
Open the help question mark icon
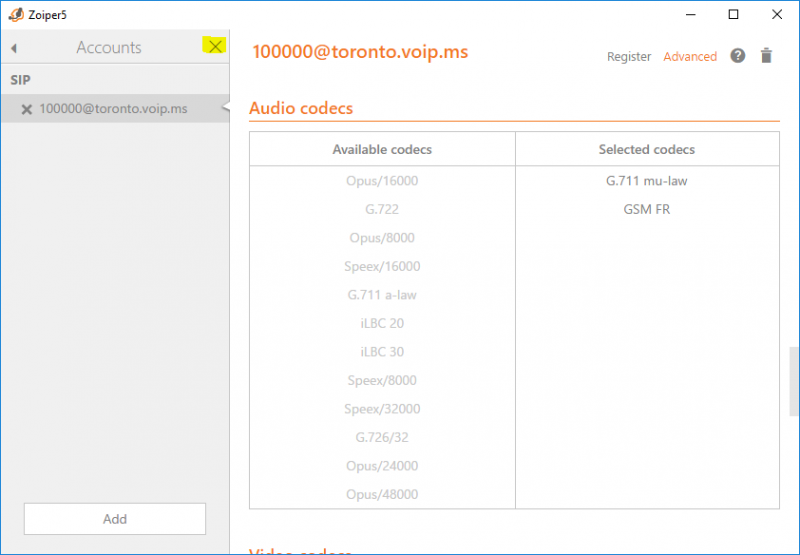click(737, 56)
